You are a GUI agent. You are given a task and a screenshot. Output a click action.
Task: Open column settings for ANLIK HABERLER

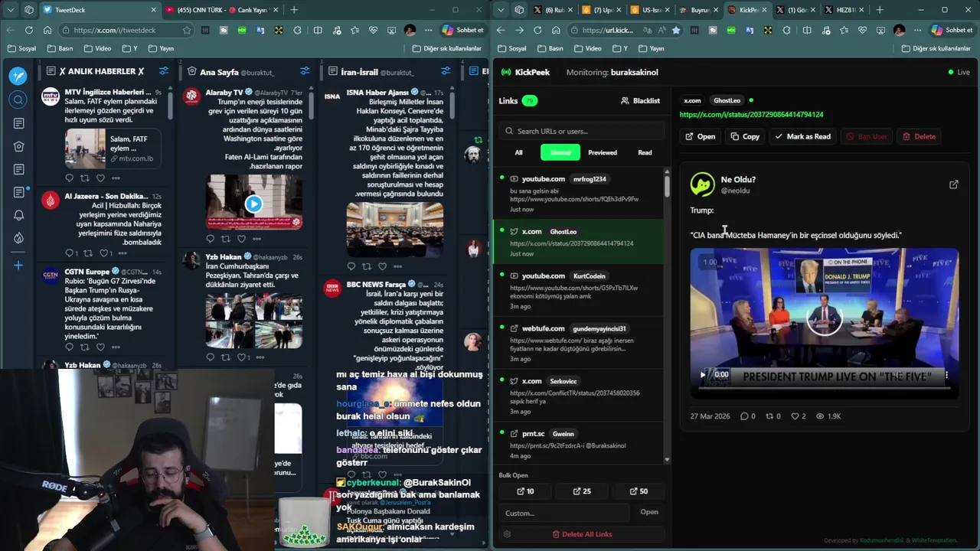point(164,71)
